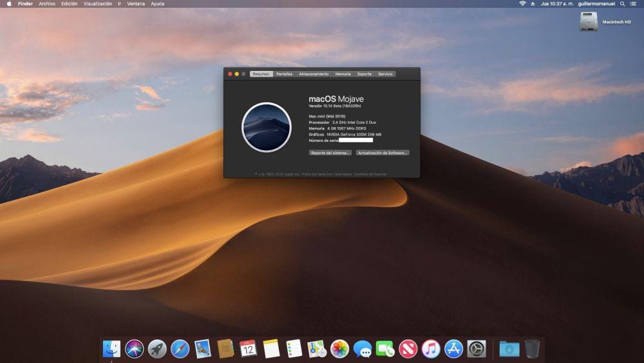The width and height of the screenshot is (644, 363).
Task: Open the Notification Center list icon
Action: tap(634, 4)
